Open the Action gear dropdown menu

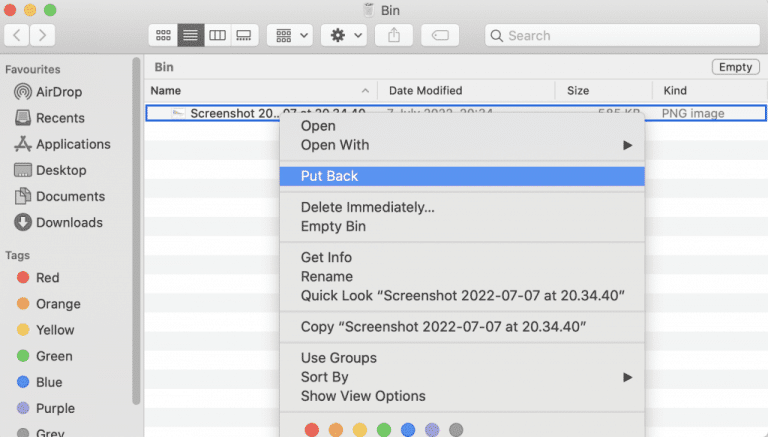[346, 35]
